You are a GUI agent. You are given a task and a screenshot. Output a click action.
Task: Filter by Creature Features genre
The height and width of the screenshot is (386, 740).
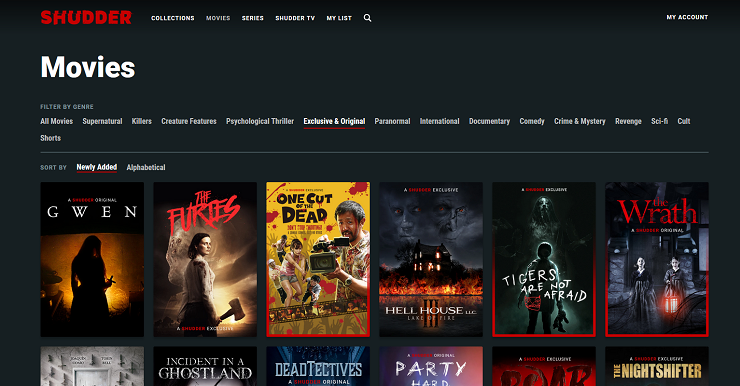point(189,121)
